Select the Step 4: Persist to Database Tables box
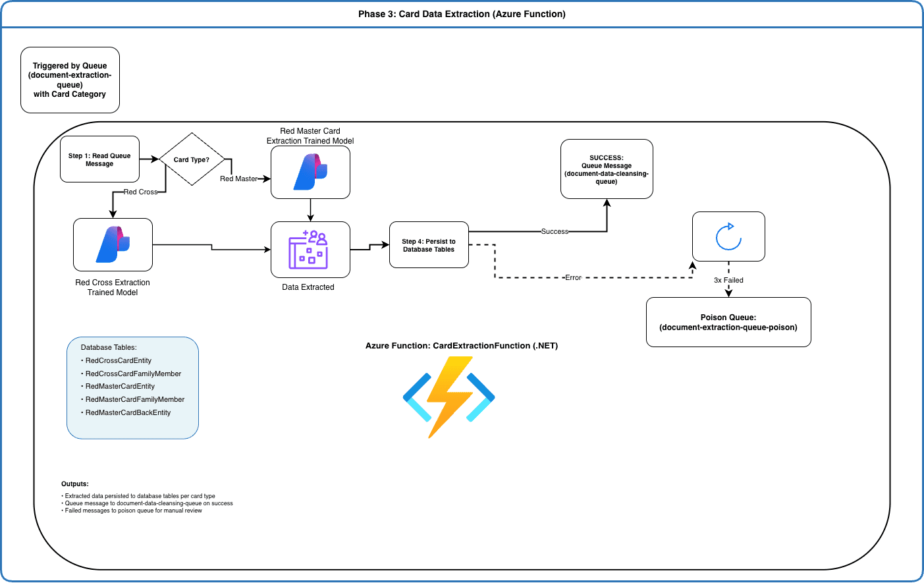 tap(429, 245)
